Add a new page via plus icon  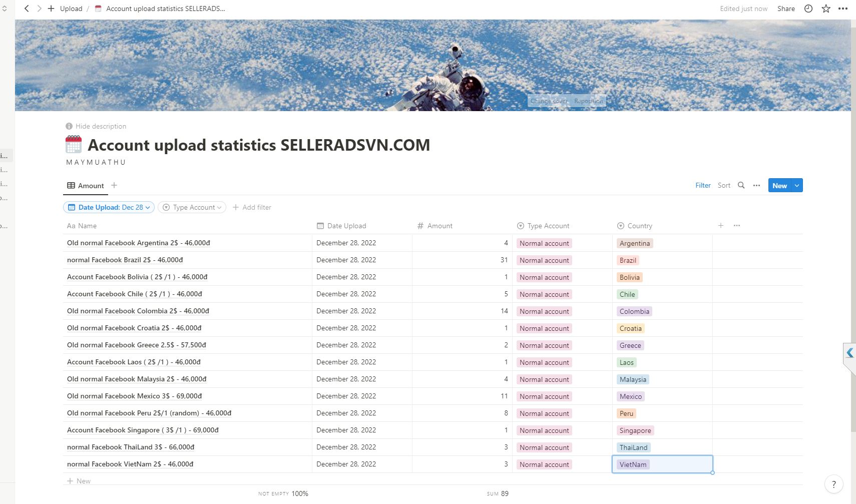point(51,9)
